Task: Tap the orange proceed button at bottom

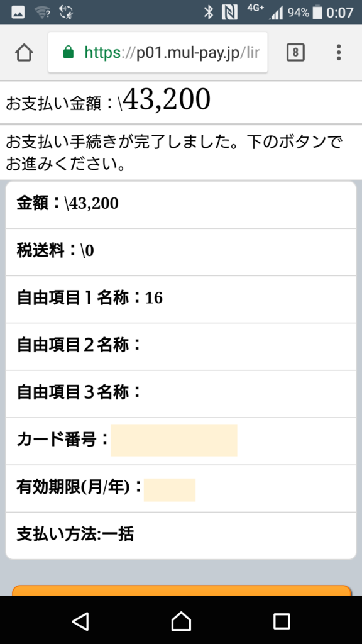Action: [182, 590]
